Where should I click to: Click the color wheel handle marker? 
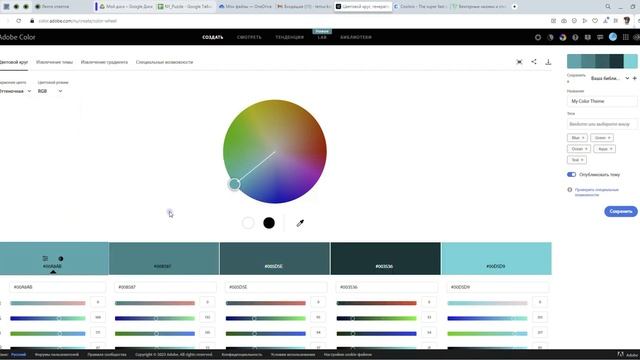[x=234, y=184]
